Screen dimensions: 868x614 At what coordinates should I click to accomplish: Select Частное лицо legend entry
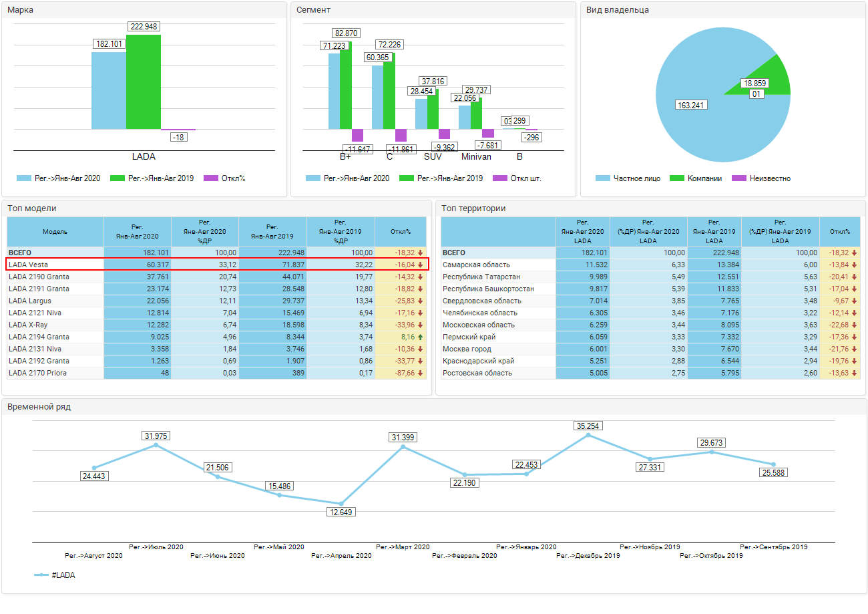(x=628, y=178)
